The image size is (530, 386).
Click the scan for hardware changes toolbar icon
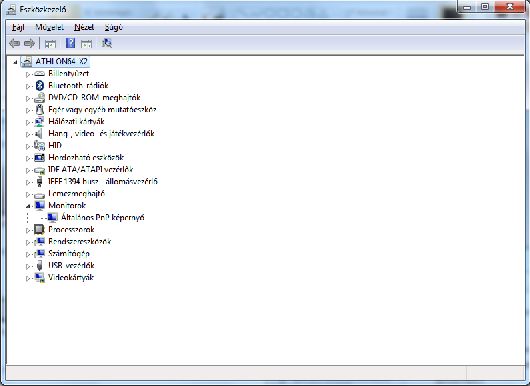[x=107, y=43]
